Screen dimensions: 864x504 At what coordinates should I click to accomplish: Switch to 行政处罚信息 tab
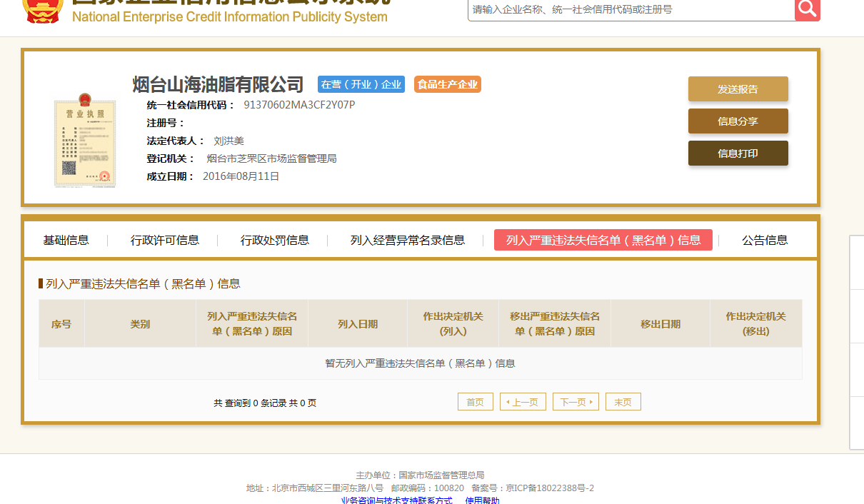[x=275, y=241]
